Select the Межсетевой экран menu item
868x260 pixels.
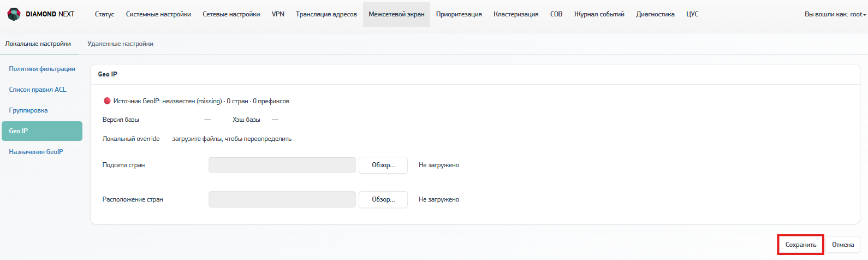396,14
